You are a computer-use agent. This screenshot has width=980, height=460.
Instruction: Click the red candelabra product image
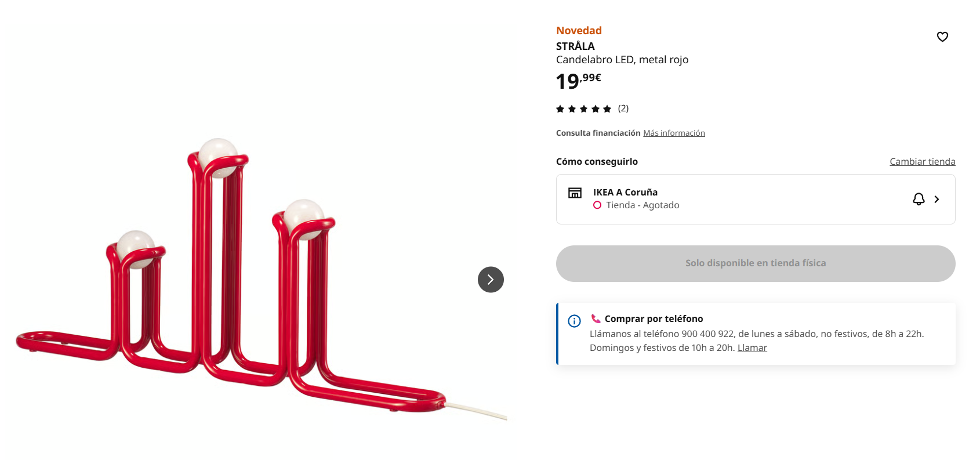click(261, 278)
